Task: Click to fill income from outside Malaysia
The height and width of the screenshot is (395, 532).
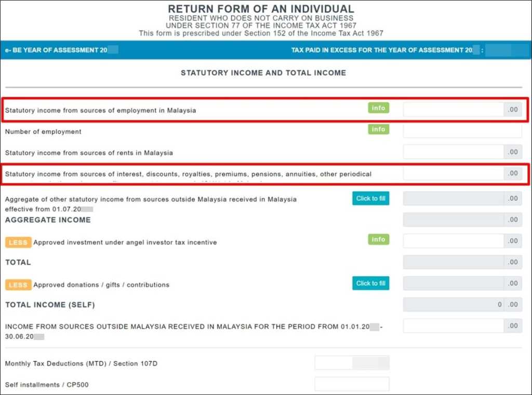Action: (x=370, y=198)
